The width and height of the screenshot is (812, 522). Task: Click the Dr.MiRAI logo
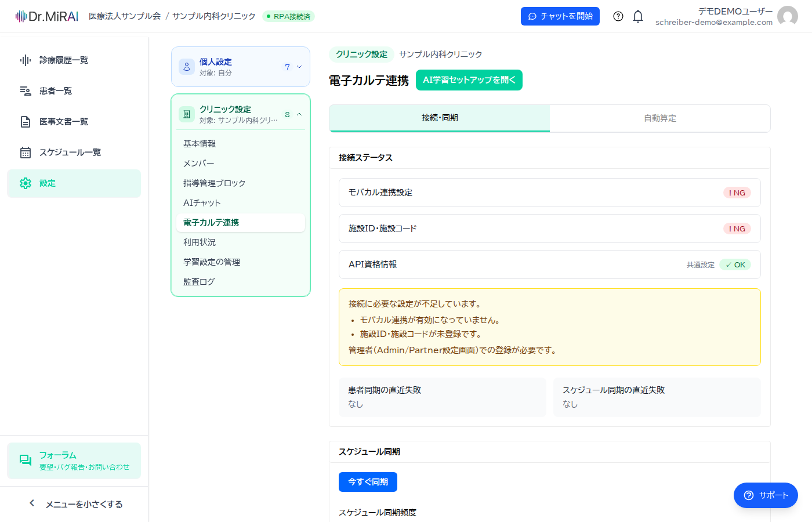tap(47, 16)
